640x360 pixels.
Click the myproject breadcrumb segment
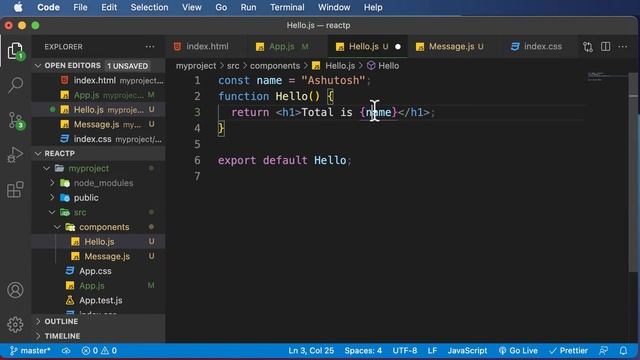[196, 66]
